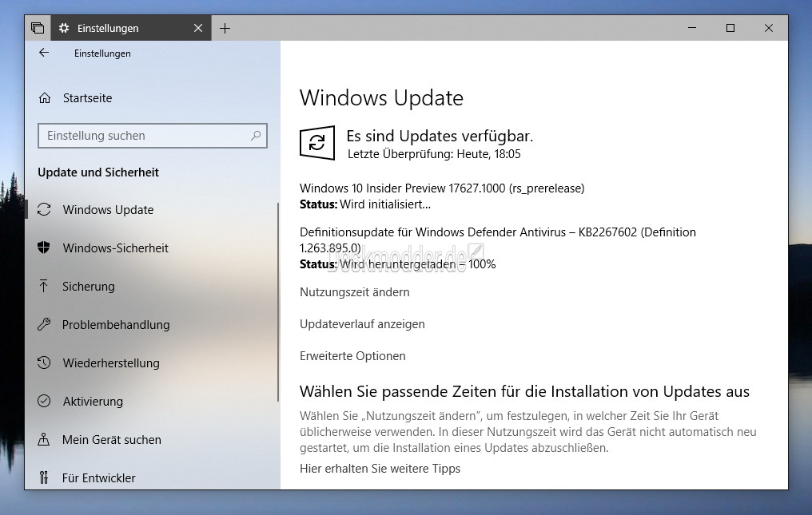812x515 pixels.
Task: Open Problembehandlung
Action: [x=116, y=324]
